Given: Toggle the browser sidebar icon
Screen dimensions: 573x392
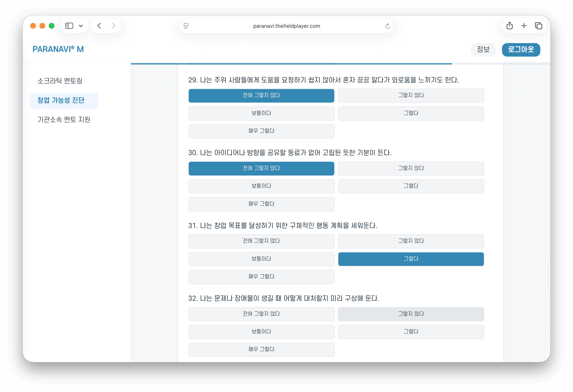Looking at the screenshot, I should coord(69,26).
